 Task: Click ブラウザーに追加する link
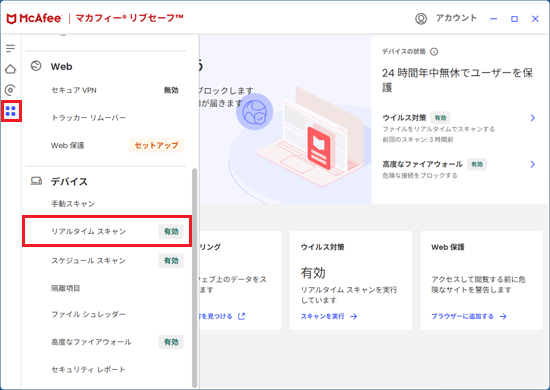pyautogui.click(x=462, y=316)
